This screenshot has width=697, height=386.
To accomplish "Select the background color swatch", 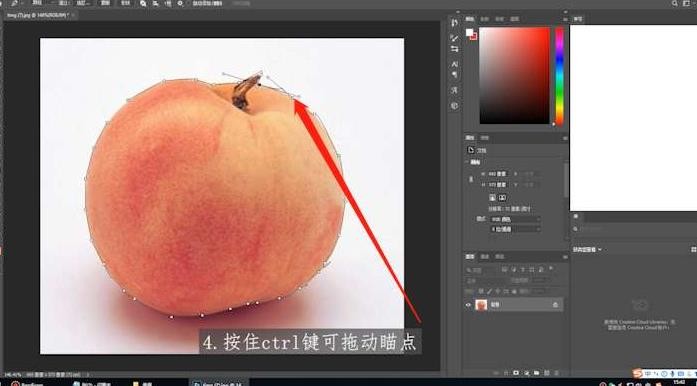I will click(x=474, y=36).
